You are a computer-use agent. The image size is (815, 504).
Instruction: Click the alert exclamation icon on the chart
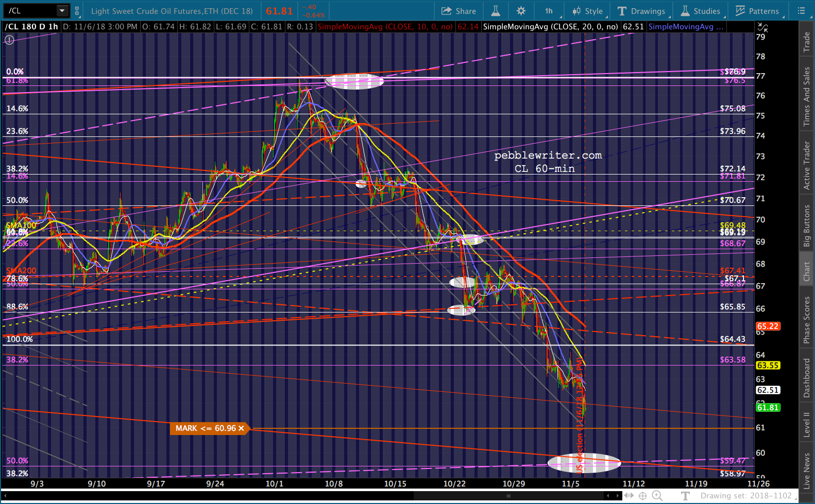tap(9, 40)
